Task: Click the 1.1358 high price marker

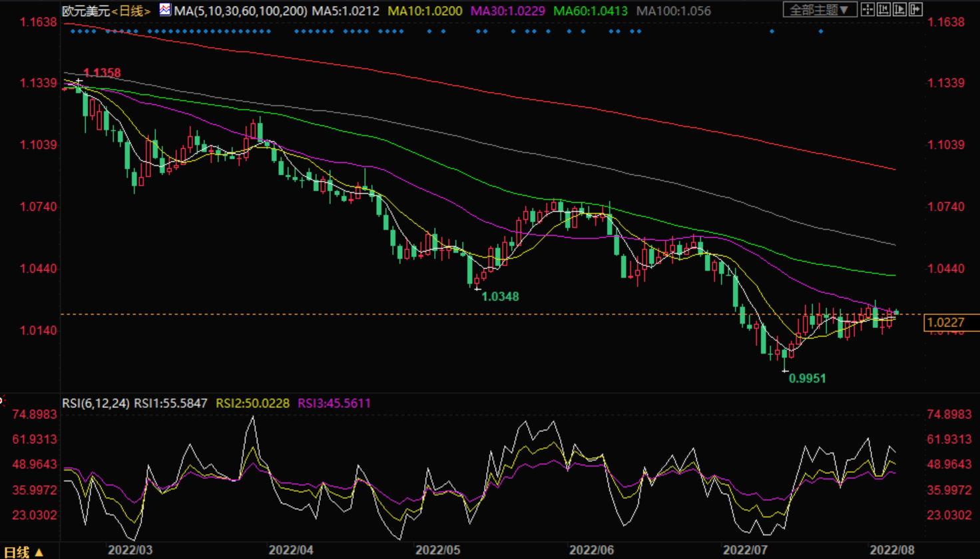Action: point(101,73)
